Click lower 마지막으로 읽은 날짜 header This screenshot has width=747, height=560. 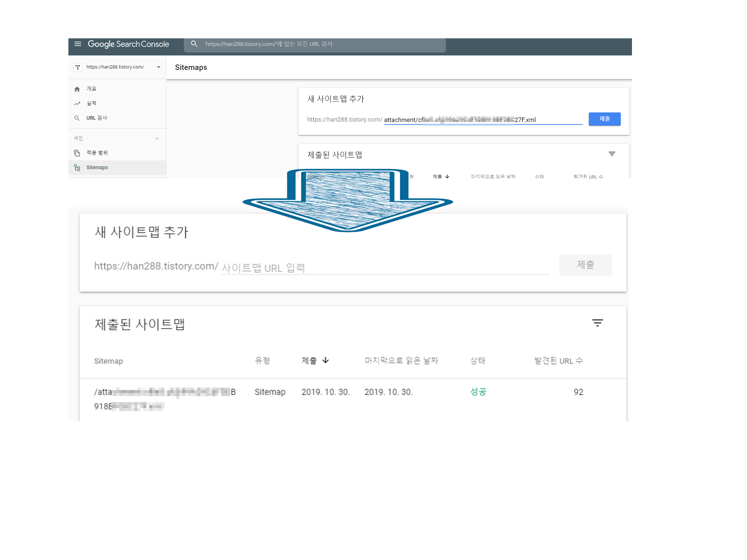coord(401,360)
